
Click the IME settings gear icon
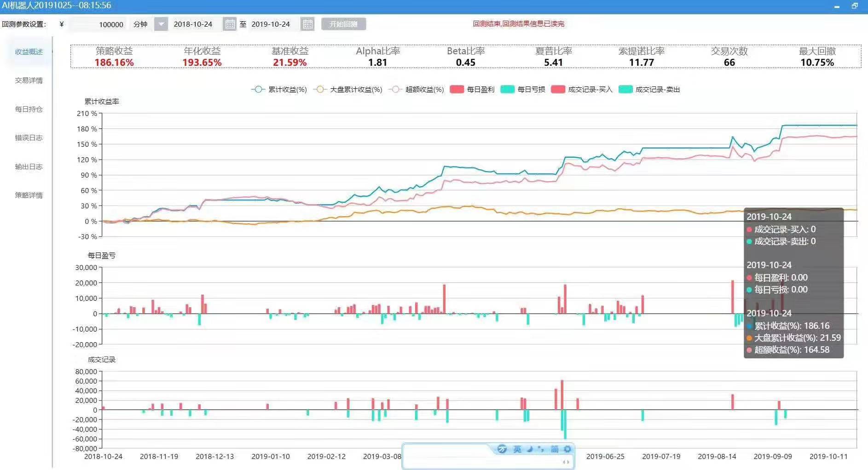[x=567, y=449]
